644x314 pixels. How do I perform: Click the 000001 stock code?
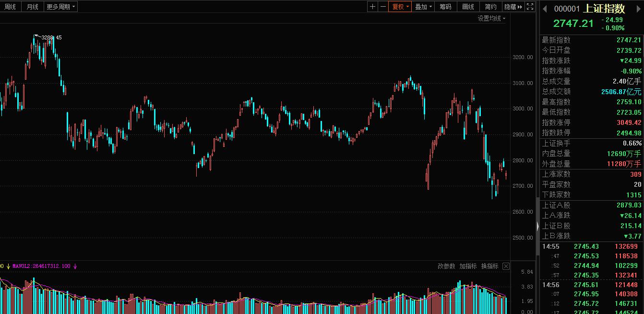(x=567, y=9)
